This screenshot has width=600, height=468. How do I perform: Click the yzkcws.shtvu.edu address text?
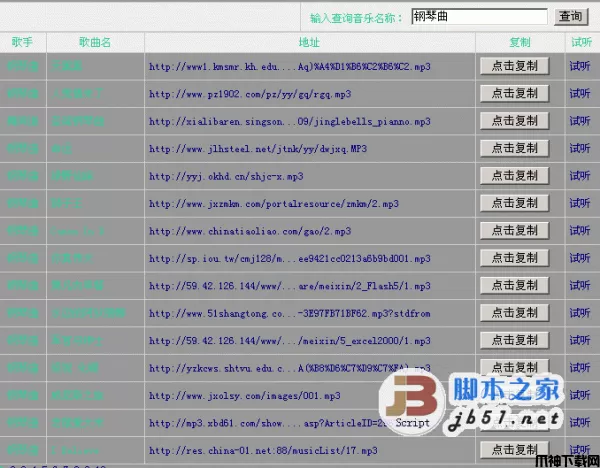point(290,369)
